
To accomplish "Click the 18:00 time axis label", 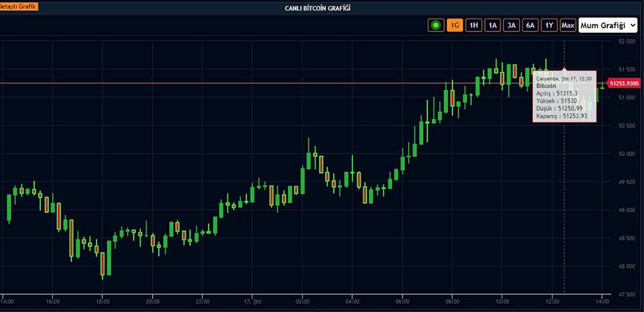I will point(102,301).
